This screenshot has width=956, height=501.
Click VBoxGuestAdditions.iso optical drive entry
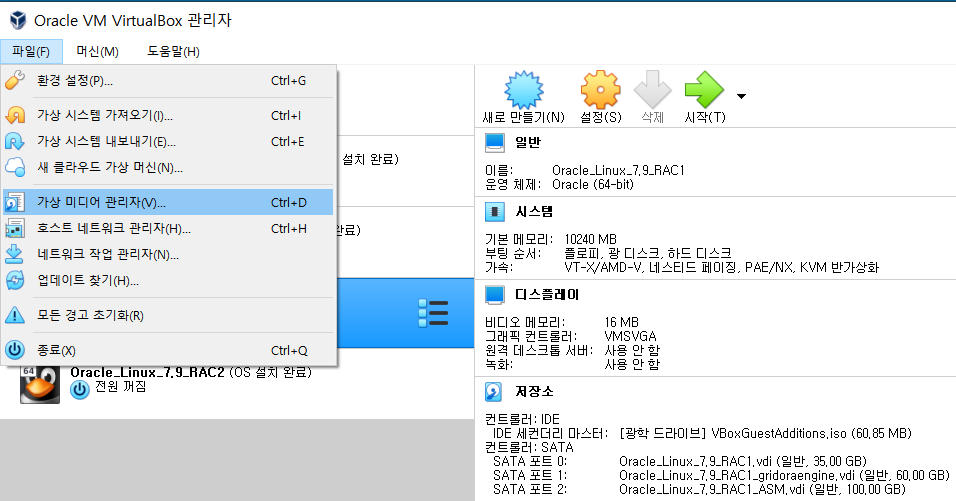point(765,433)
